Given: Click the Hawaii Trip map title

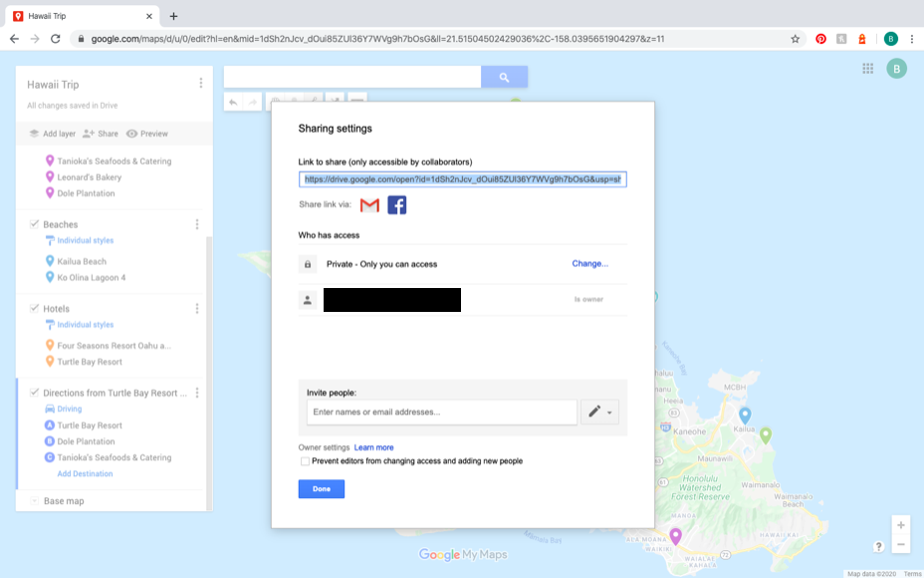Looking at the screenshot, I should pos(53,85).
